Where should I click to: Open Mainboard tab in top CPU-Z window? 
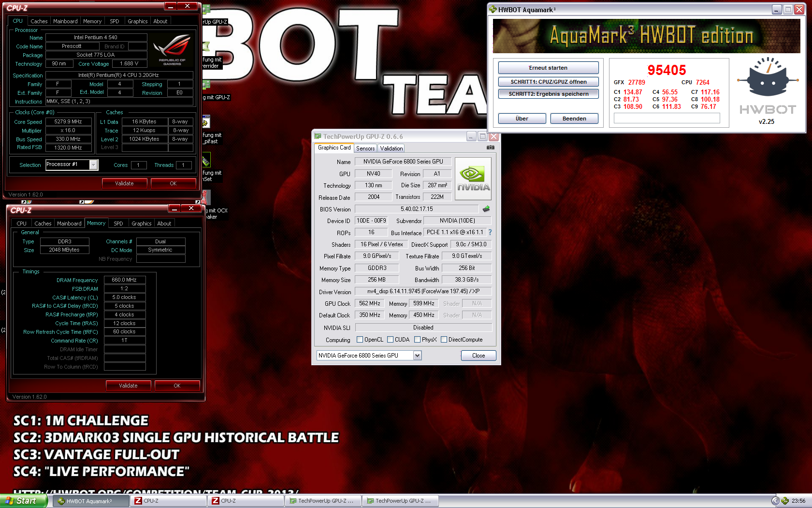point(65,21)
